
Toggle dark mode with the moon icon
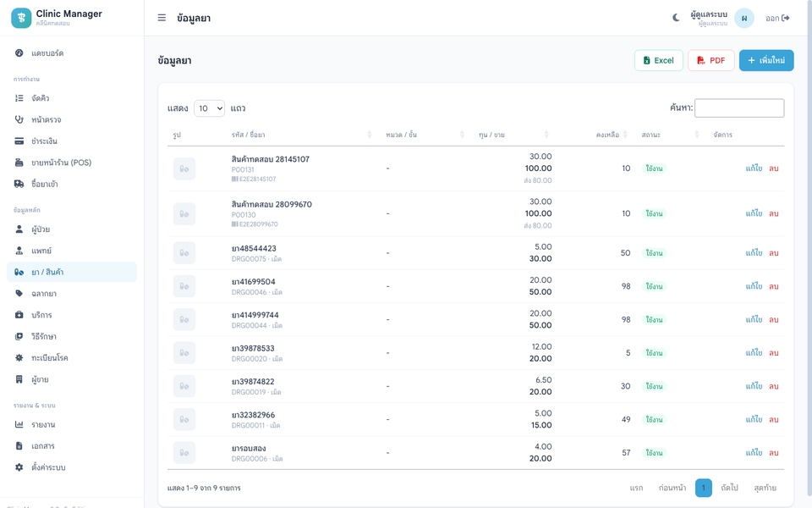676,18
